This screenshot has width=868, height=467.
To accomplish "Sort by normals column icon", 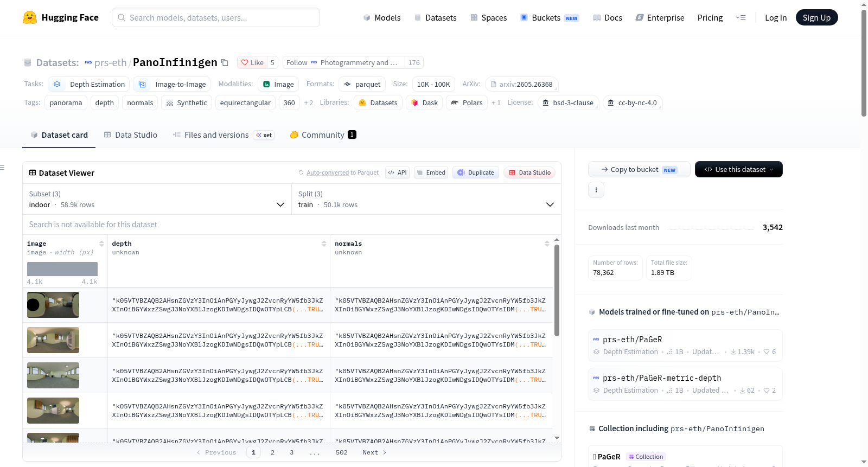I will coord(547,244).
